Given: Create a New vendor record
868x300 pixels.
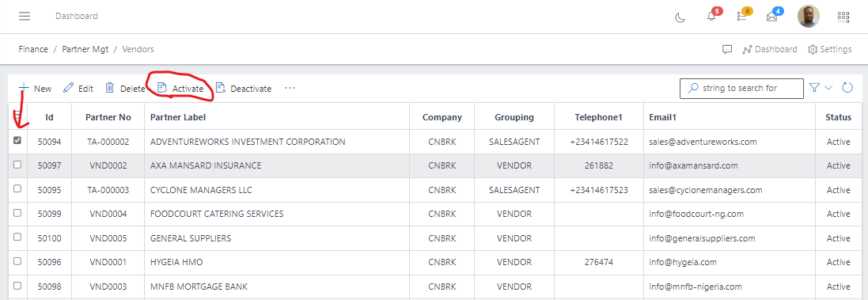Looking at the screenshot, I should tap(35, 88).
